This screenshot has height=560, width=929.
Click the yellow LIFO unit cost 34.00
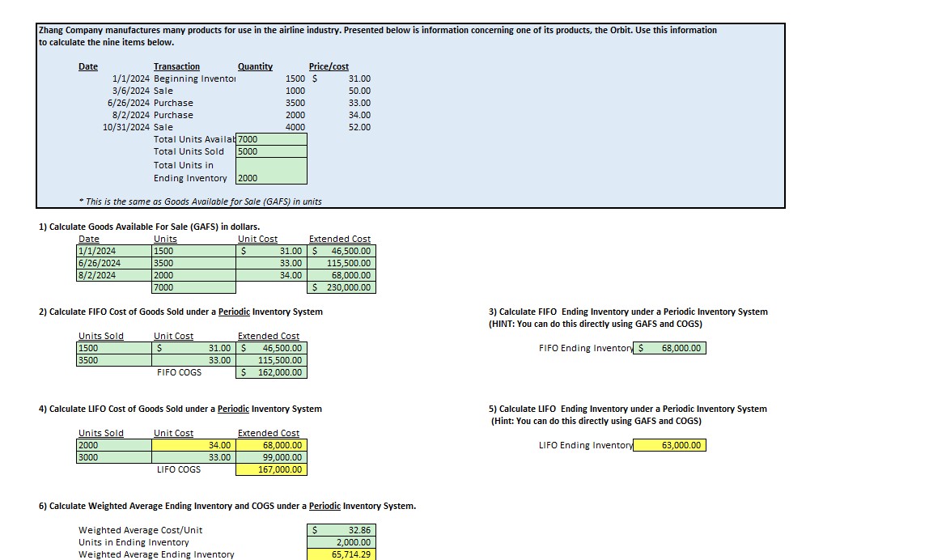pos(193,445)
